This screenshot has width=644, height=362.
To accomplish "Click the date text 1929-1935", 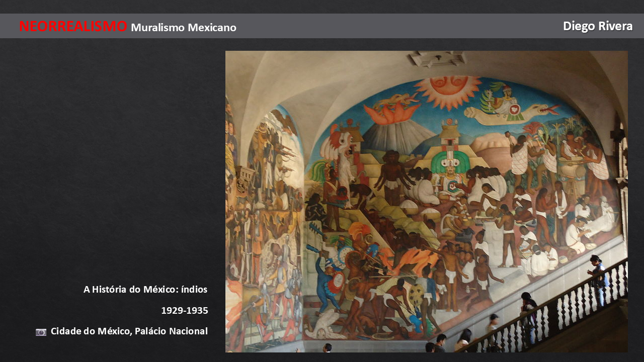I will [x=185, y=311].
